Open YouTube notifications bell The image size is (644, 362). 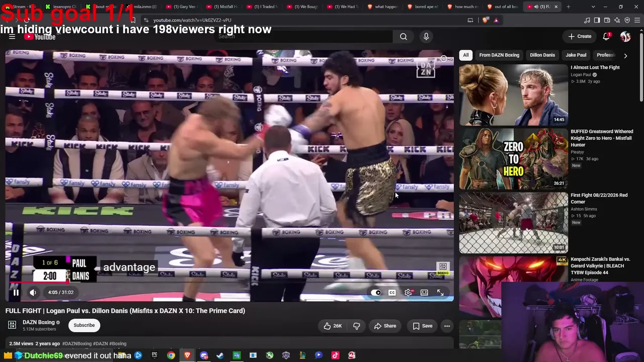606,36
